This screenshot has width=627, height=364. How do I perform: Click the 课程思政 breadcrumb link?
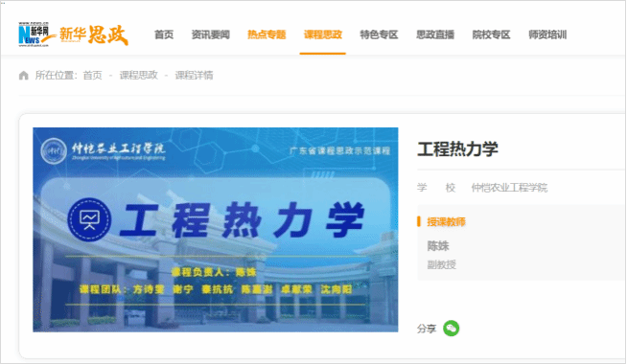(139, 75)
